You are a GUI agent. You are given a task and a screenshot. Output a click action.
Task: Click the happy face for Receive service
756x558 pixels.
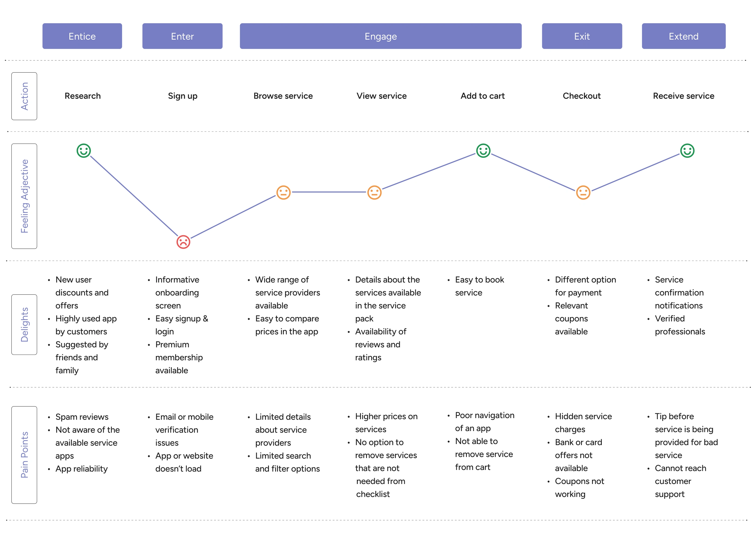[687, 151]
